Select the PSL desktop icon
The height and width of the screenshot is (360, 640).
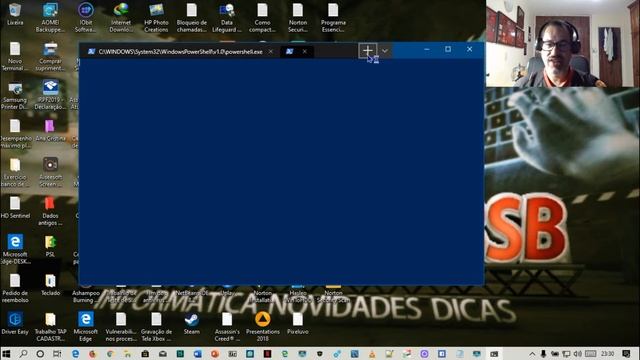coord(50,246)
